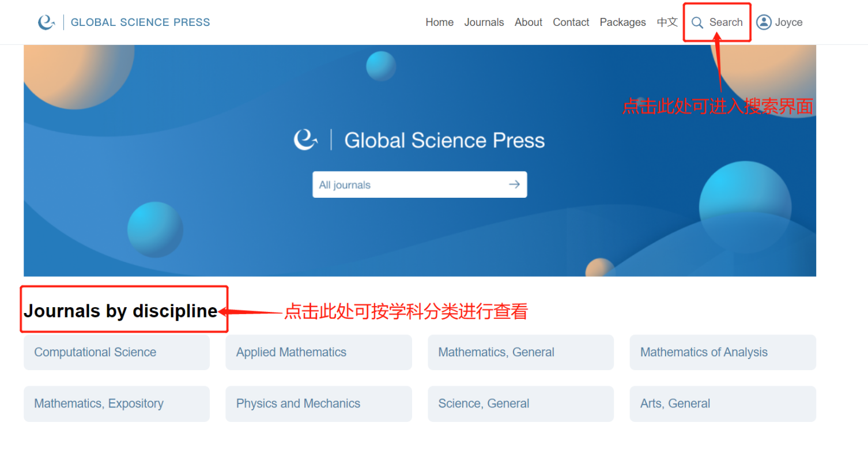Open the About page
The height and width of the screenshot is (460, 868).
tap(529, 22)
